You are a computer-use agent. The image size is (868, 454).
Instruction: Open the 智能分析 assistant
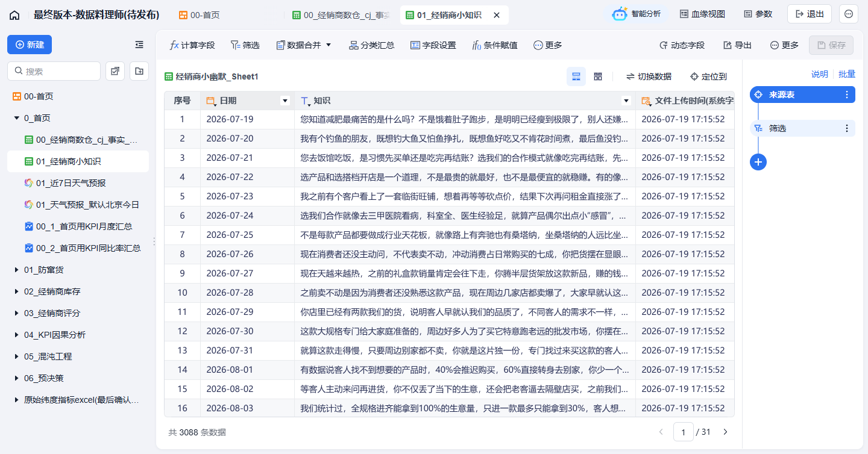point(637,14)
